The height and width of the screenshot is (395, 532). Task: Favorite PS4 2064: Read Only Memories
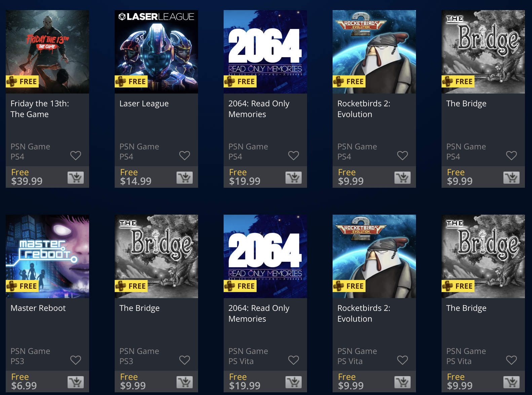coord(294,155)
